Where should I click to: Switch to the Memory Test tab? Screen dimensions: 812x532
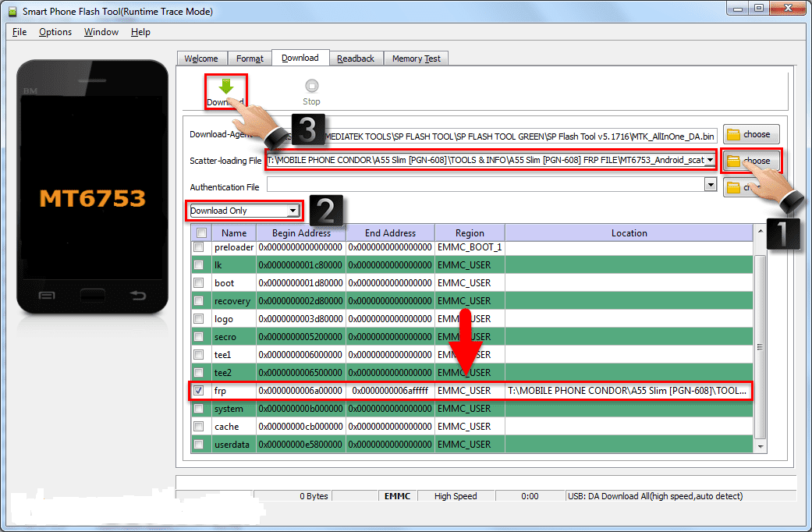416,59
